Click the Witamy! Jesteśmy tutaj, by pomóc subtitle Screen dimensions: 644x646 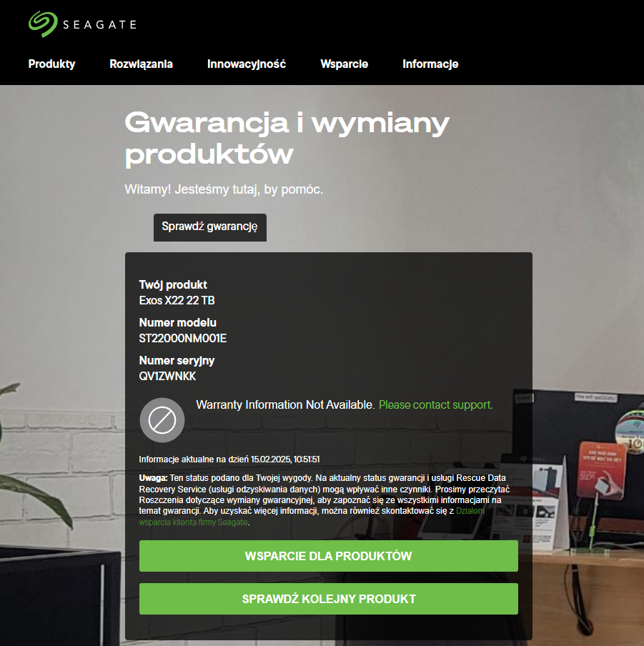click(224, 189)
